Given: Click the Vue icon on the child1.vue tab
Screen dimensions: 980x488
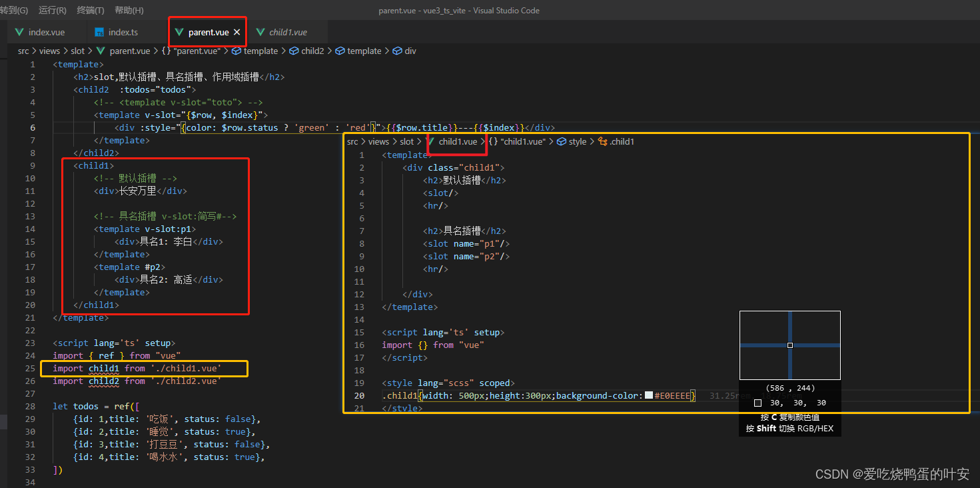Looking at the screenshot, I should point(259,32).
